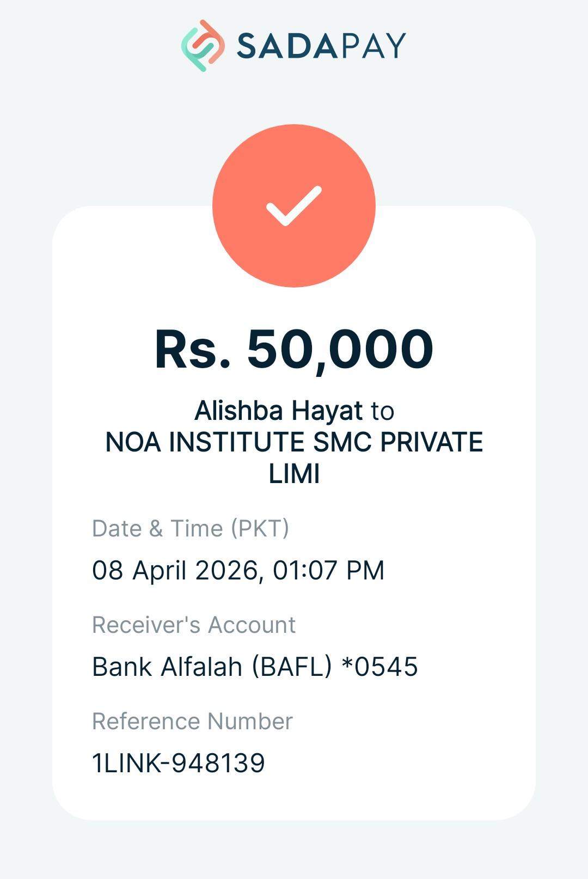Tap the sender name Alishba Hayat

(x=278, y=411)
